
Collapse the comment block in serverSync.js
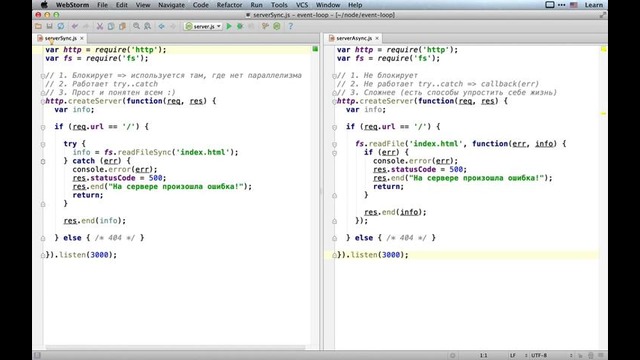43,76
